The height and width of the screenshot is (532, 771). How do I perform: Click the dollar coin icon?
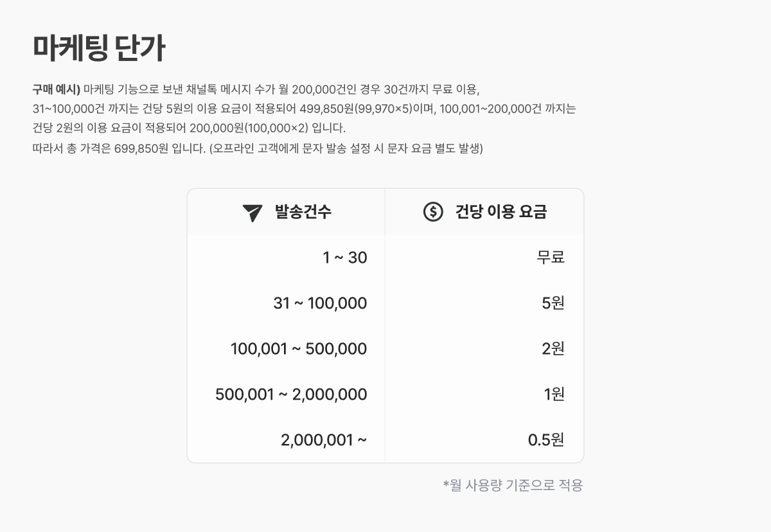(433, 211)
